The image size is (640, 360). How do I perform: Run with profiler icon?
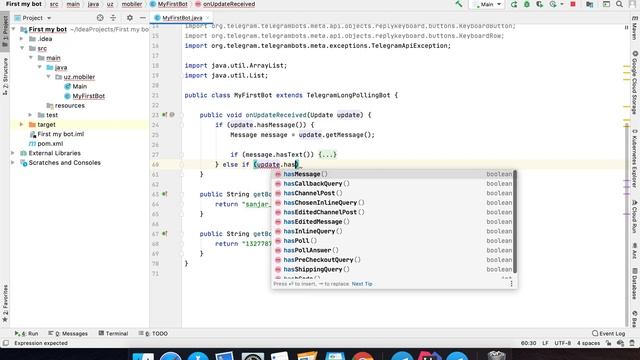553,4
